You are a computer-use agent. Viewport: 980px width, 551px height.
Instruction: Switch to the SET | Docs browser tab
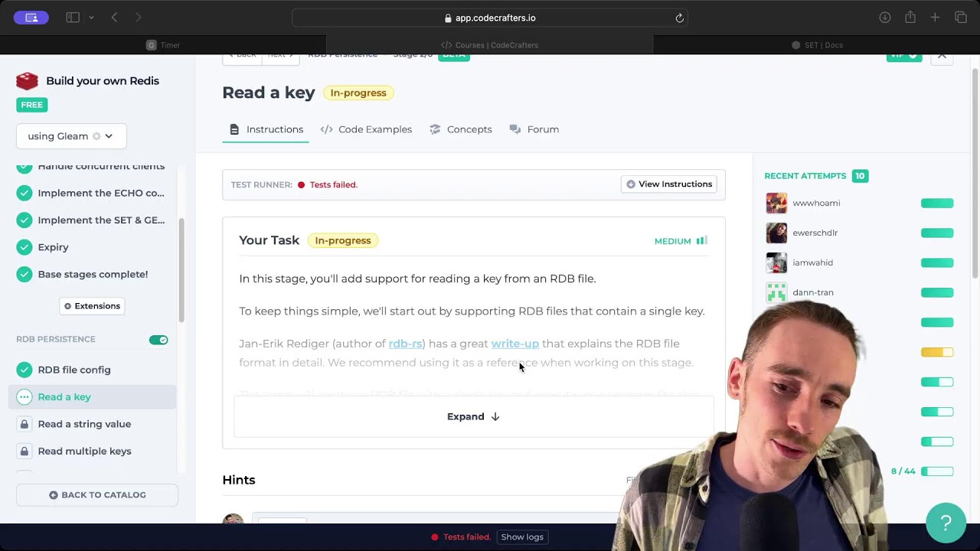(817, 45)
